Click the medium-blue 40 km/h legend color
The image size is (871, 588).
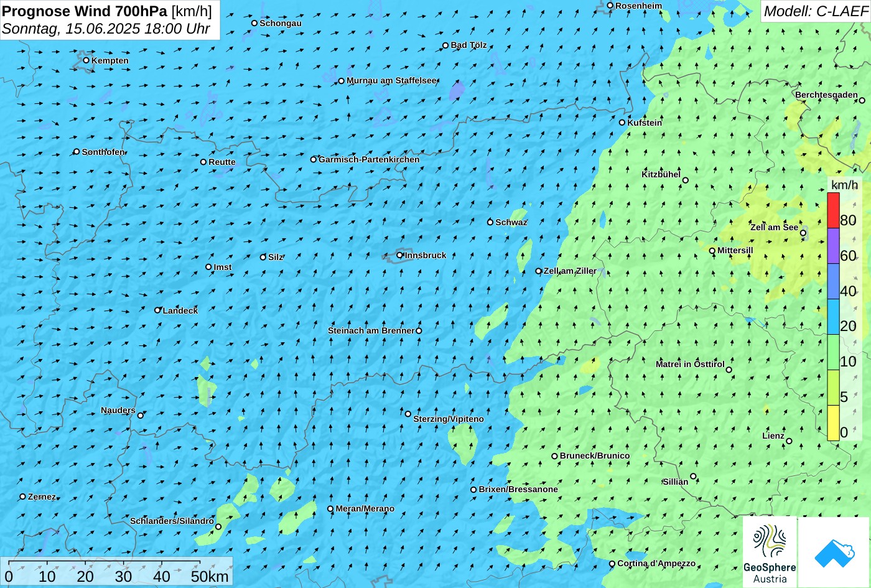[833, 282]
